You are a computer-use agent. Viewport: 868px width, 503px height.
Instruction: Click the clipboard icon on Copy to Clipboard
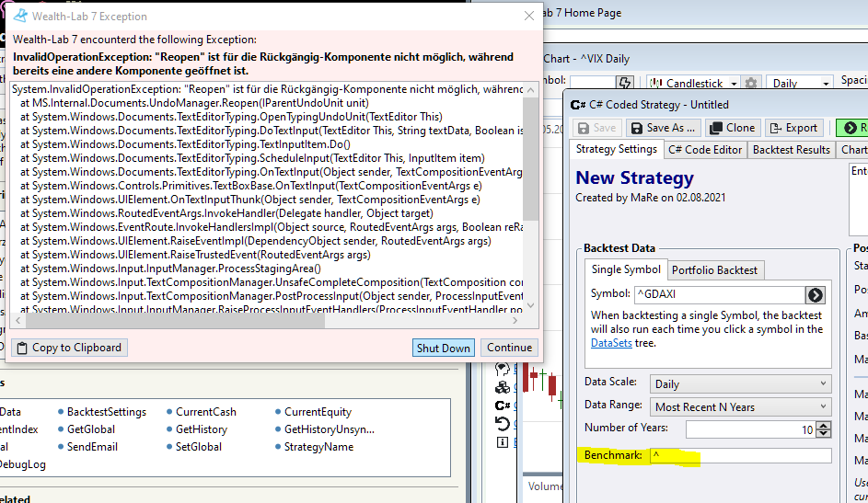[21, 349]
